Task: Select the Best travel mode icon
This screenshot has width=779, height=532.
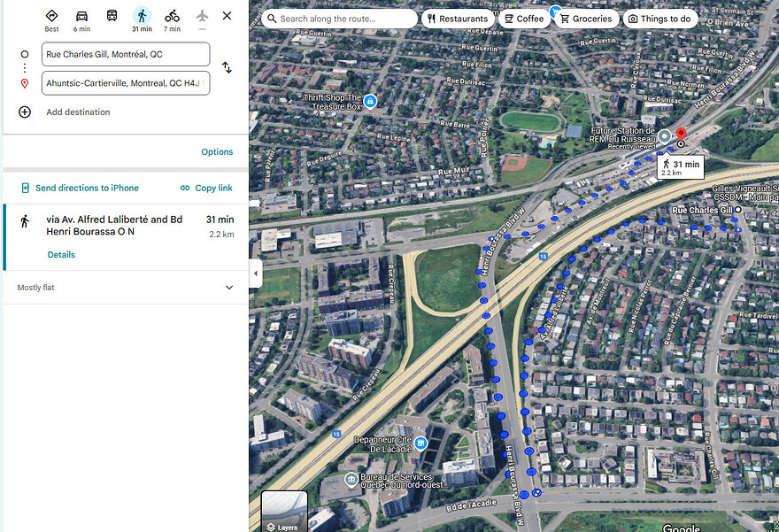Action: click(51, 20)
